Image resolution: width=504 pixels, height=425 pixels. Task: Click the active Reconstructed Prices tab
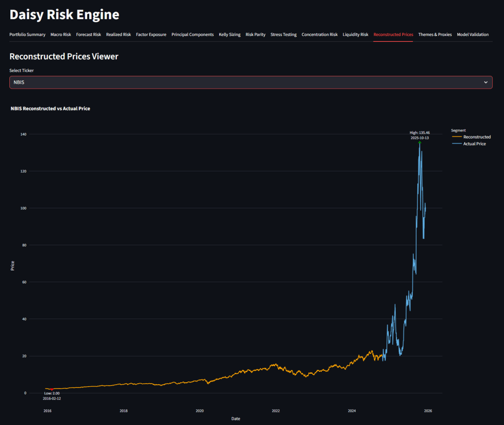[x=393, y=34]
